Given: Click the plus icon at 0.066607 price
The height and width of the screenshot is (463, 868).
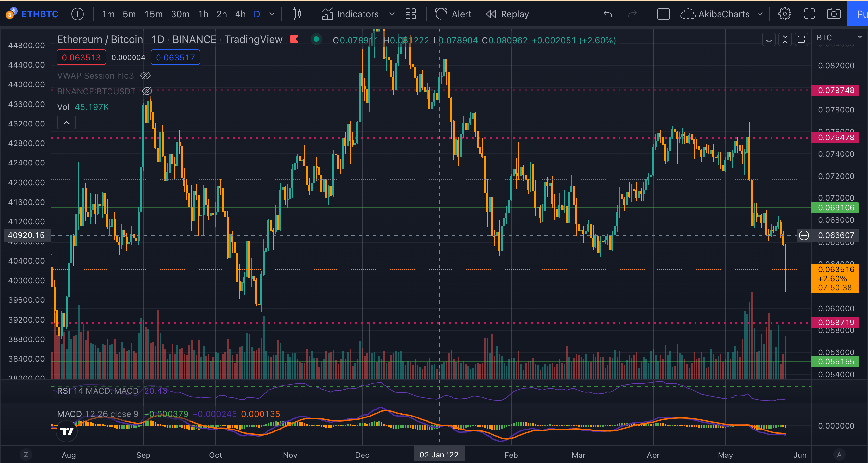Looking at the screenshot, I should [804, 235].
